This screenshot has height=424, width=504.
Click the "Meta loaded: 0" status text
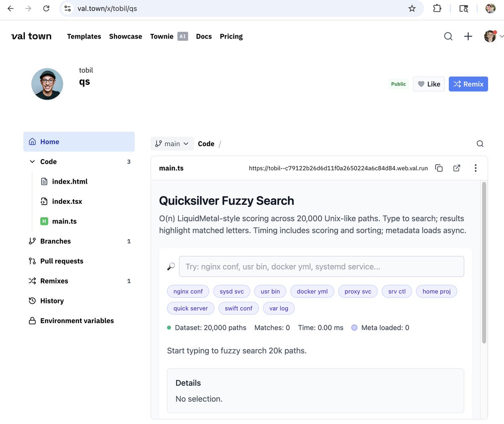coord(385,328)
